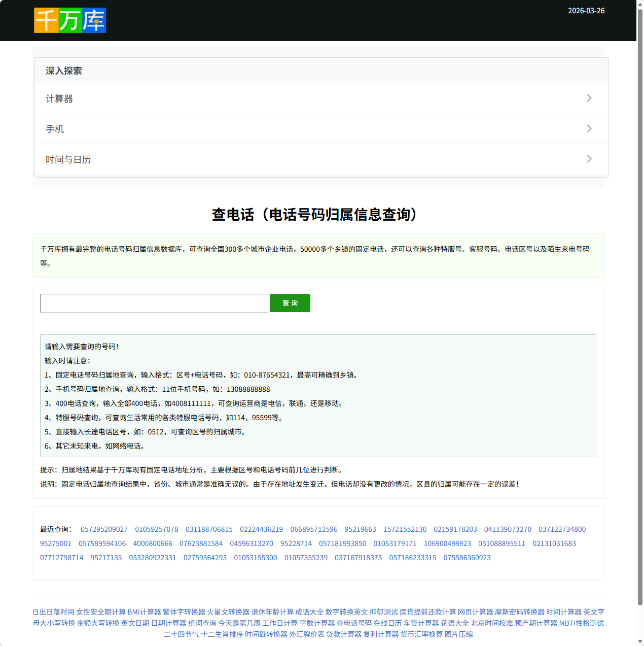This screenshot has width=644, height=646.
Task: Open the MBTI性格测试 tool
Action: pyautogui.click(x=582, y=623)
